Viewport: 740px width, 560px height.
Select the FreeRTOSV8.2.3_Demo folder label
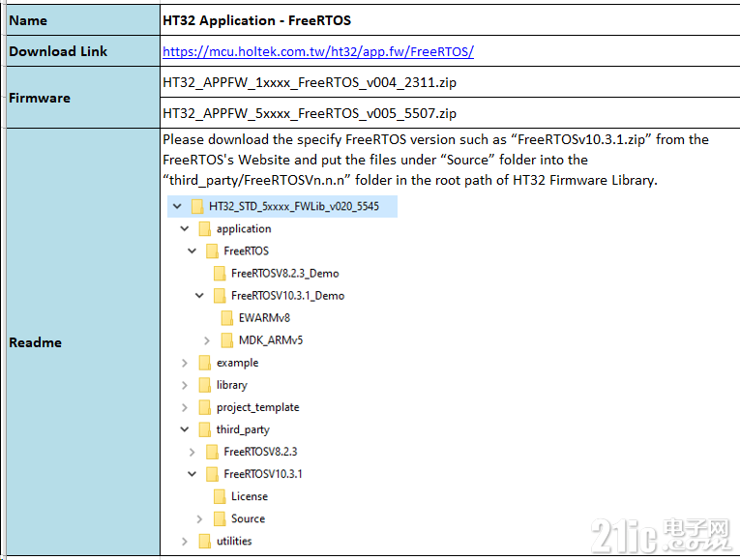tap(285, 274)
